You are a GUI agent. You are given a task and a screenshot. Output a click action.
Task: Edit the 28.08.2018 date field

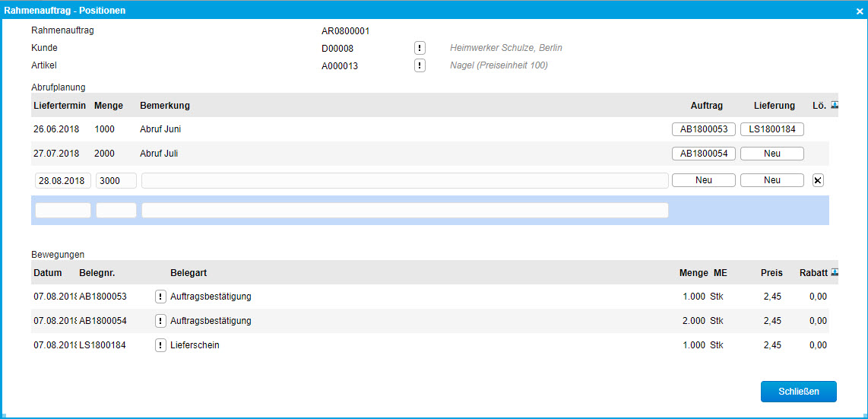click(63, 181)
